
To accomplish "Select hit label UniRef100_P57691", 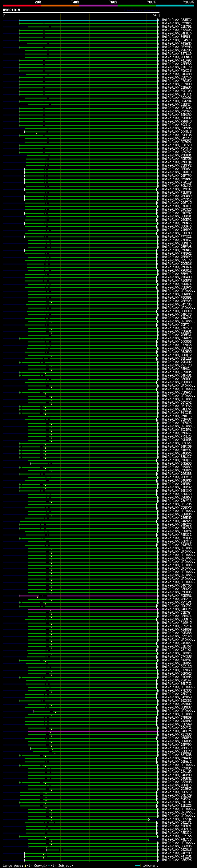I will click(x=176, y=142).
